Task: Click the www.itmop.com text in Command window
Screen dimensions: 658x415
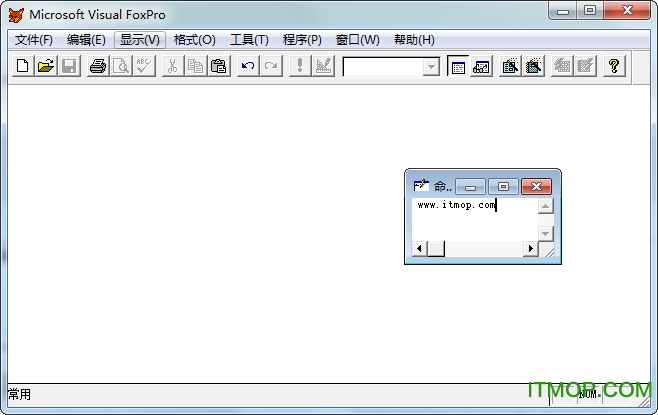Action: (457, 205)
